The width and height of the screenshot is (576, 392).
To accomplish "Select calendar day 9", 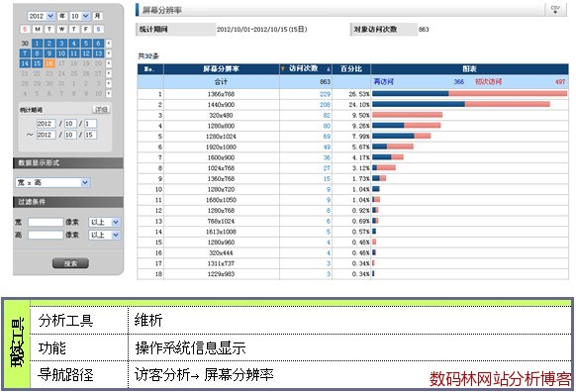I will coord(49,53).
